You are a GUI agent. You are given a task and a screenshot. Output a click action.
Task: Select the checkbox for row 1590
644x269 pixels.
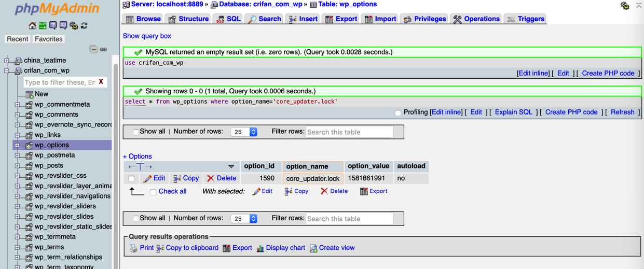click(131, 179)
